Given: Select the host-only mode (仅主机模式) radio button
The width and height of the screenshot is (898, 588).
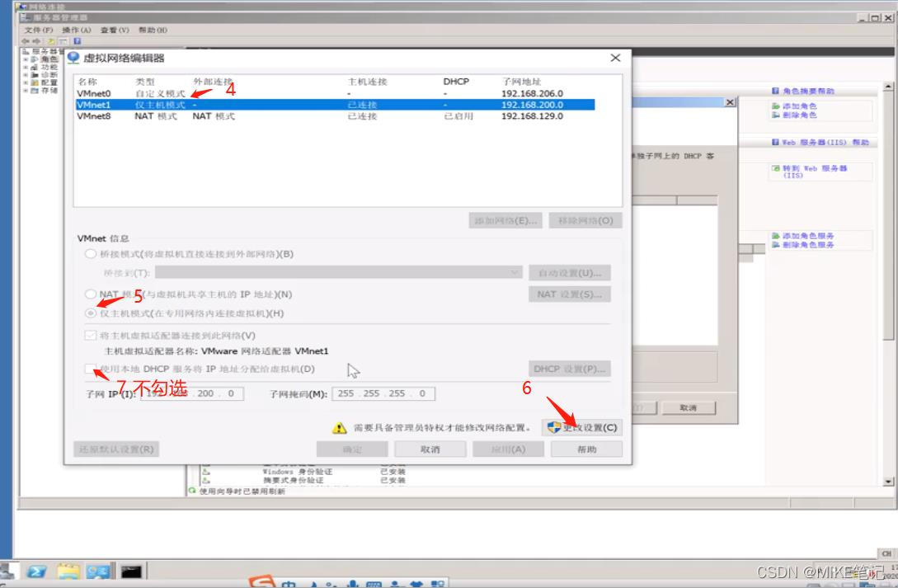Looking at the screenshot, I should coord(91,313).
